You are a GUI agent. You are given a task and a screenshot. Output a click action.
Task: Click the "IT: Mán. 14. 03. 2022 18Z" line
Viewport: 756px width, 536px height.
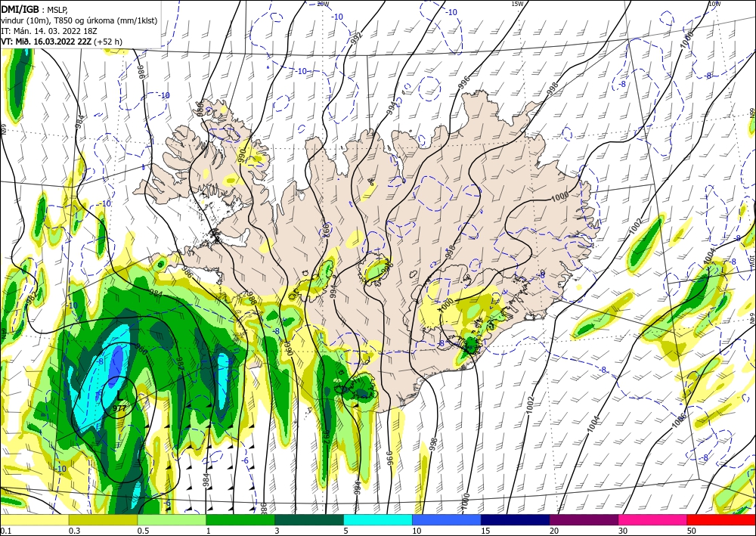[51, 31]
